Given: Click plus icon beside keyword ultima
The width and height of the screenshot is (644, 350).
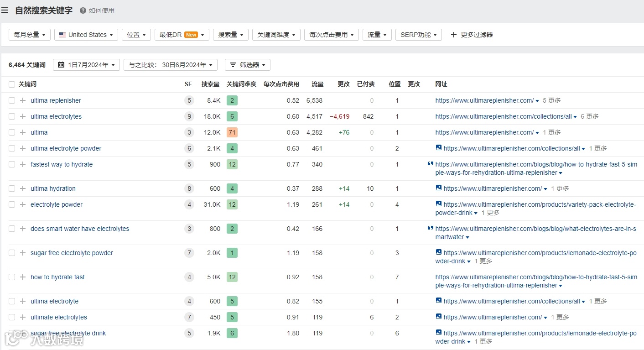Looking at the screenshot, I should pos(23,132).
